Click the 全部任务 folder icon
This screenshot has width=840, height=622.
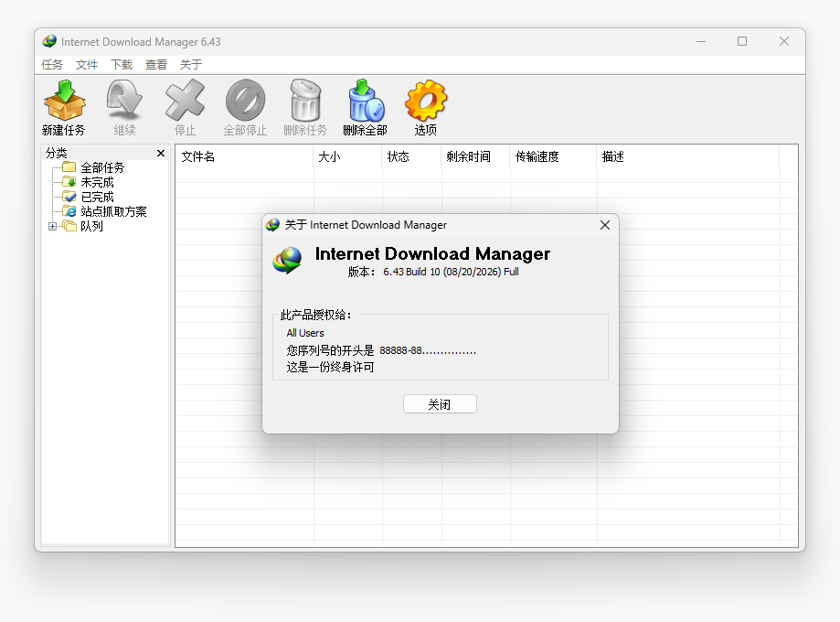click(69, 166)
